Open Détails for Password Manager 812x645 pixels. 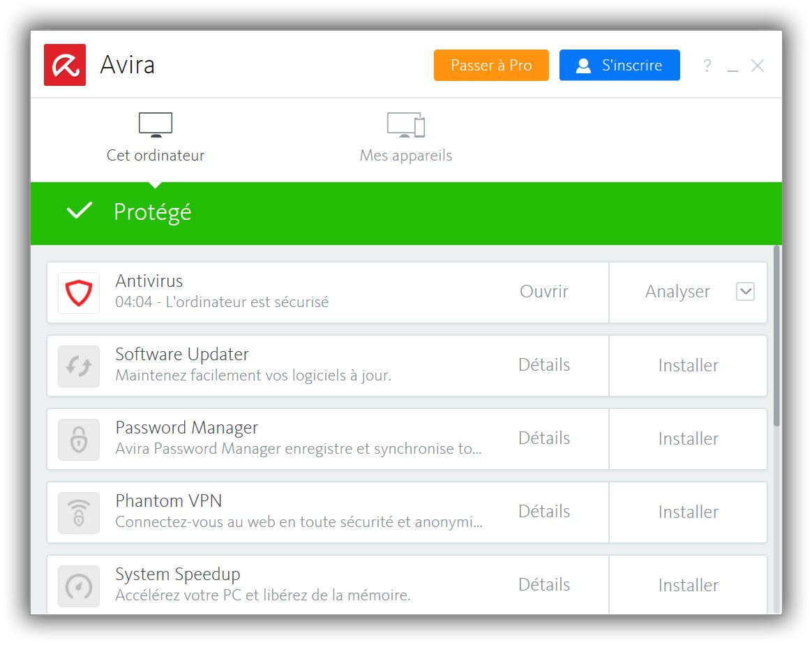(x=543, y=438)
